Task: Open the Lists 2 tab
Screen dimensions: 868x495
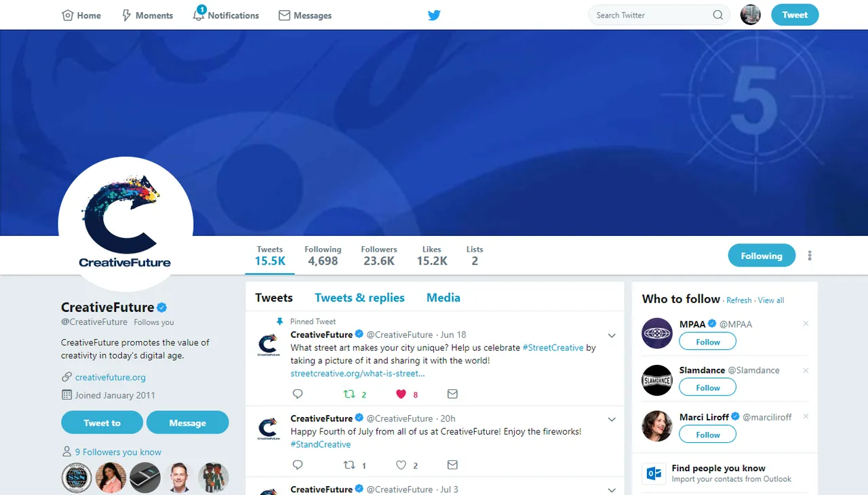Action: (x=475, y=256)
